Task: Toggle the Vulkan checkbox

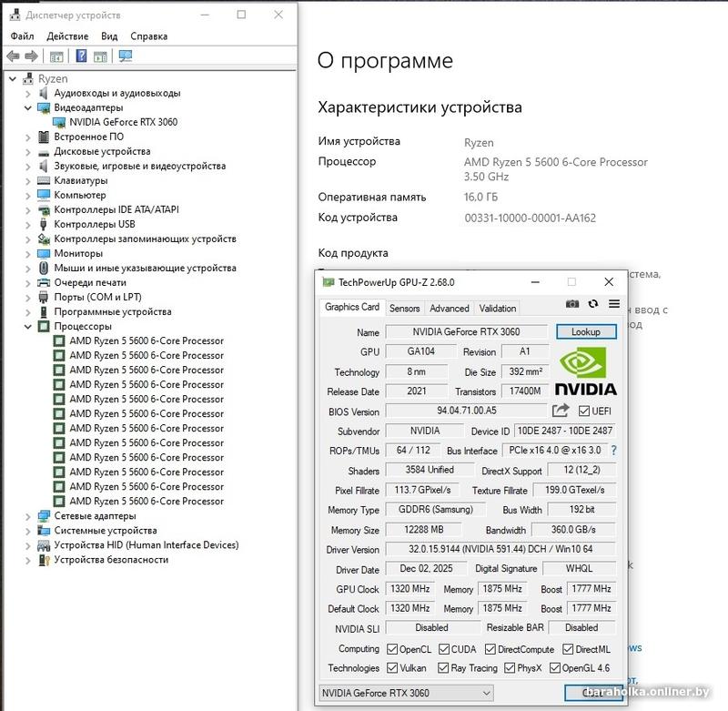Action: 392,668
